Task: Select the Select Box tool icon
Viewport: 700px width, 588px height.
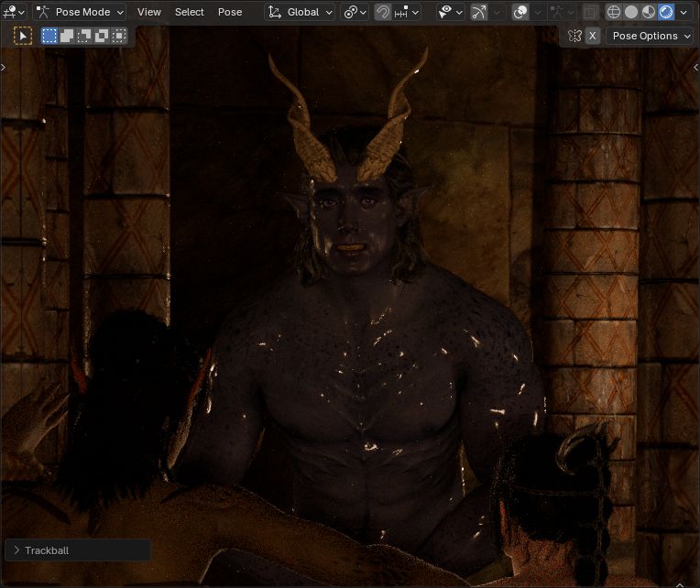Action: pyautogui.click(x=23, y=36)
